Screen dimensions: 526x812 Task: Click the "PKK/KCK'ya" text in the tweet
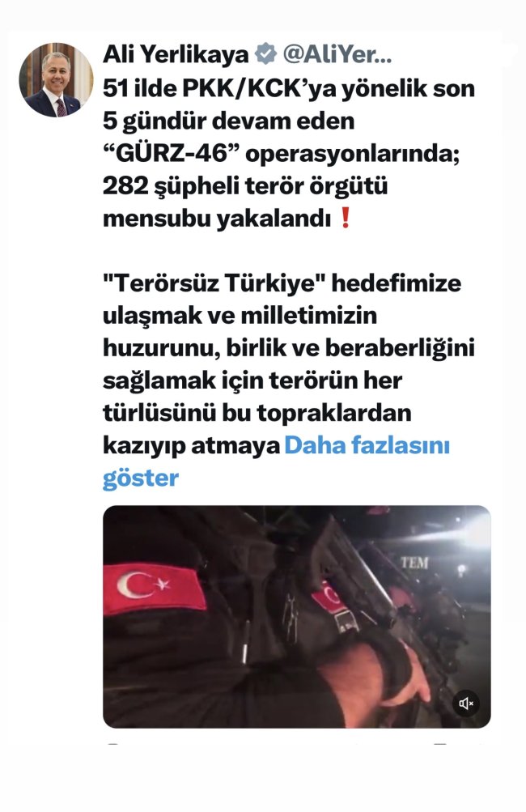point(260,88)
